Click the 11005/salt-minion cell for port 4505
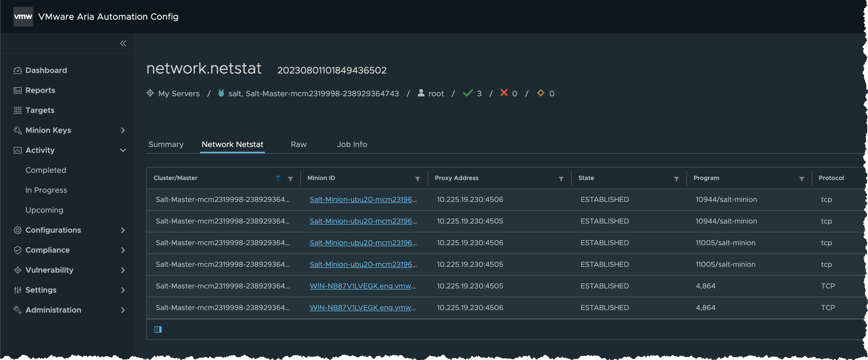The height and width of the screenshot is (360, 868). pos(726,264)
